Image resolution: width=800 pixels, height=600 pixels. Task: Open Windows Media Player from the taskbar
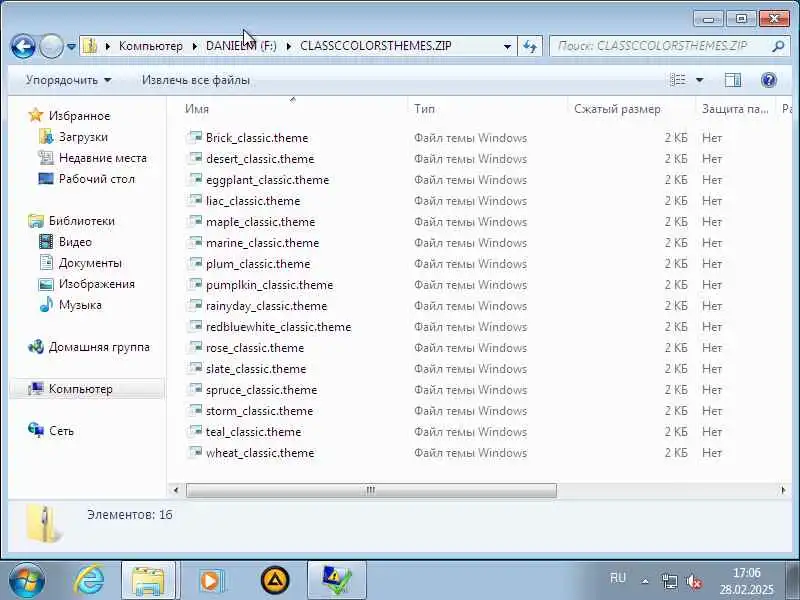pyautogui.click(x=211, y=580)
